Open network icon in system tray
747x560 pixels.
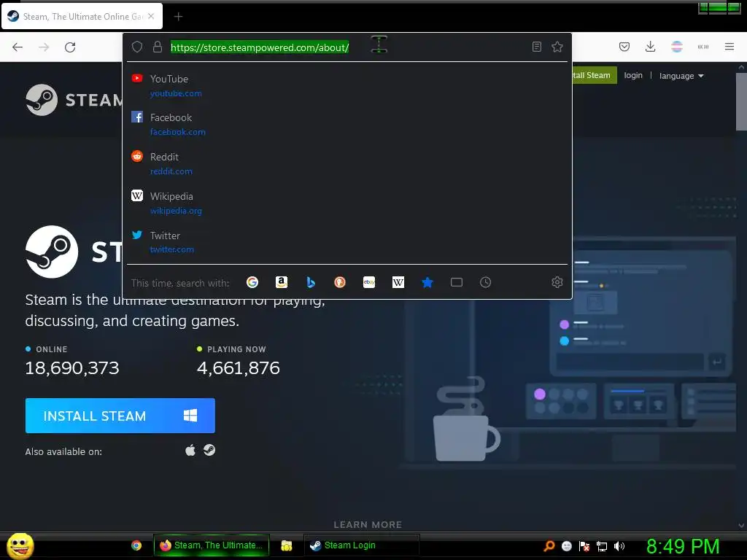(x=602, y=546)
